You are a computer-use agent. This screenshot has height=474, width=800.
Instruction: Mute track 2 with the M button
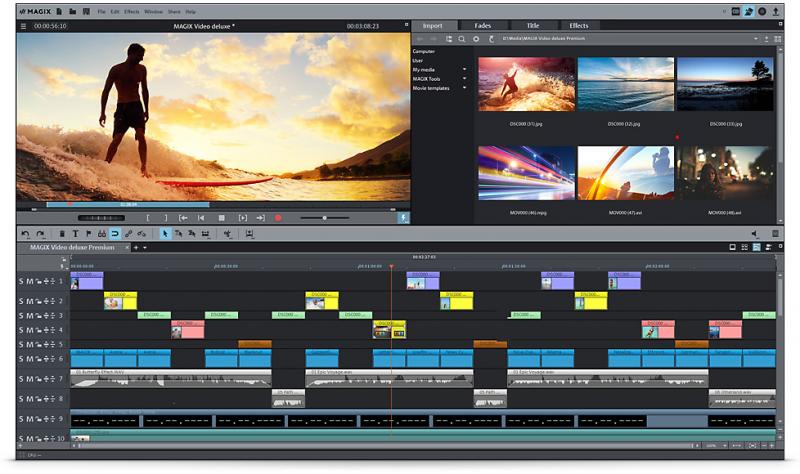point(30,300)
